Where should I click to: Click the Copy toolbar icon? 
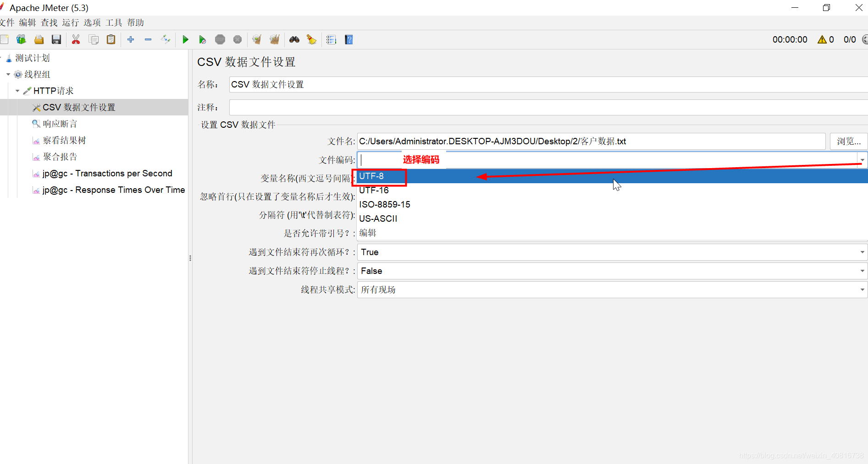(94, 40)
